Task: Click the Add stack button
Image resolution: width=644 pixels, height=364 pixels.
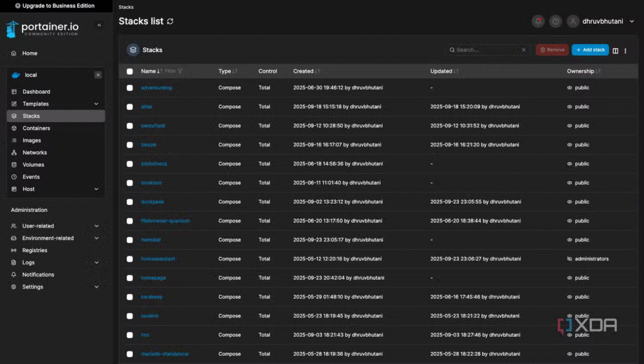Action: pyautogui.click(x=590, y=50)
